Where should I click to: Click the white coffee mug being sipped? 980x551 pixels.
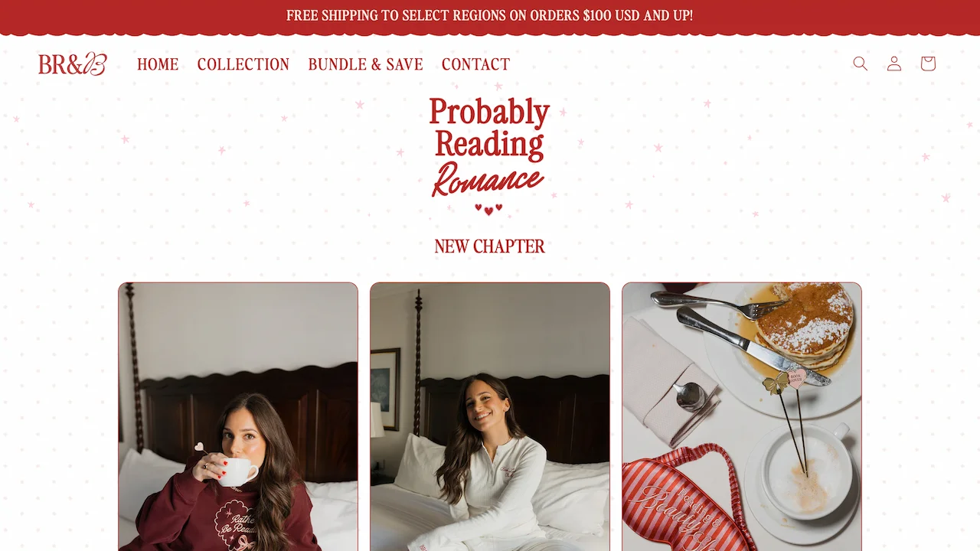(237, 471)
